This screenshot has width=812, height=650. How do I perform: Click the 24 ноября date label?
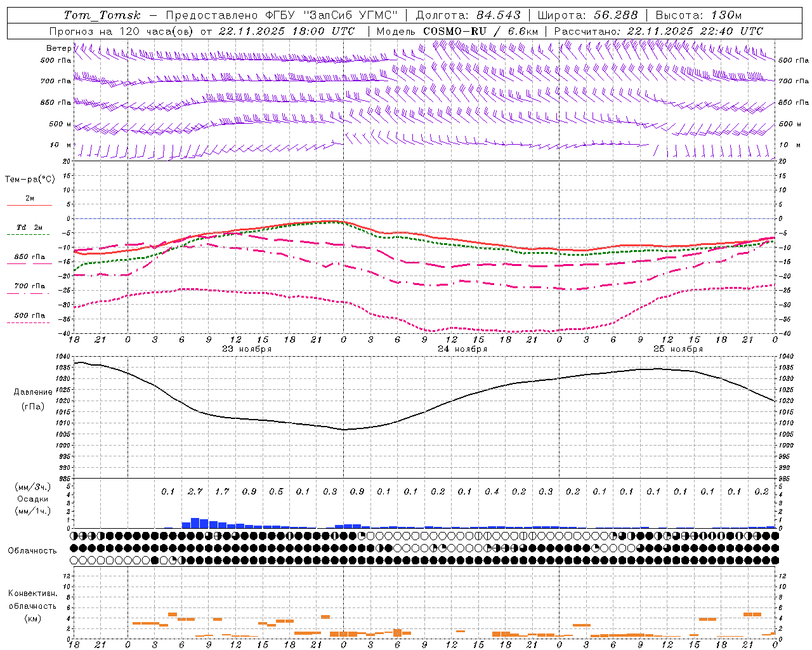point(462,349)
